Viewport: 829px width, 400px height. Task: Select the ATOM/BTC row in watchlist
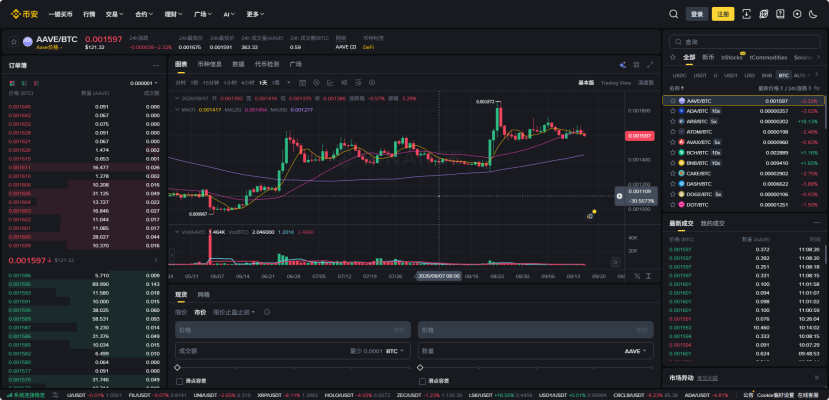[x=743, y=132]
